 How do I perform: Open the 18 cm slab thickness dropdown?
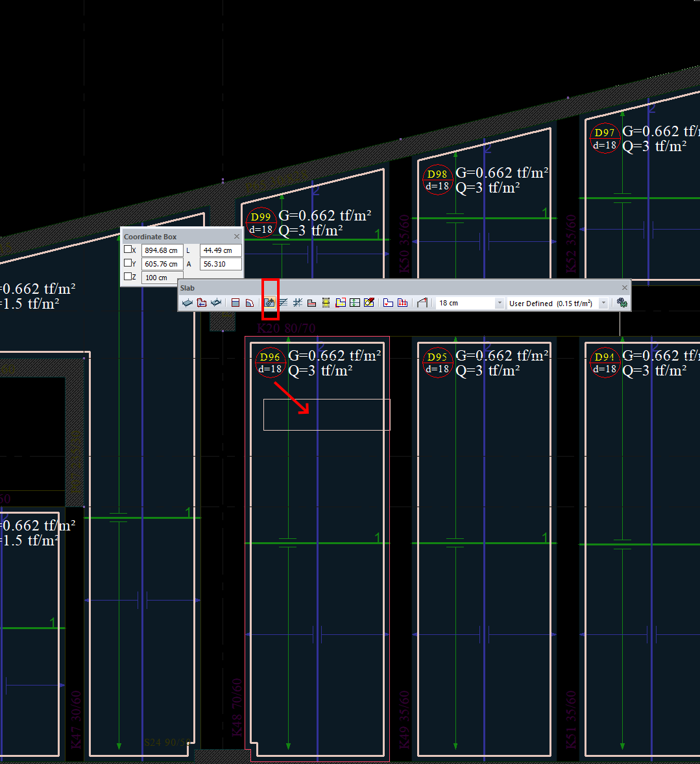coord(499,304)
